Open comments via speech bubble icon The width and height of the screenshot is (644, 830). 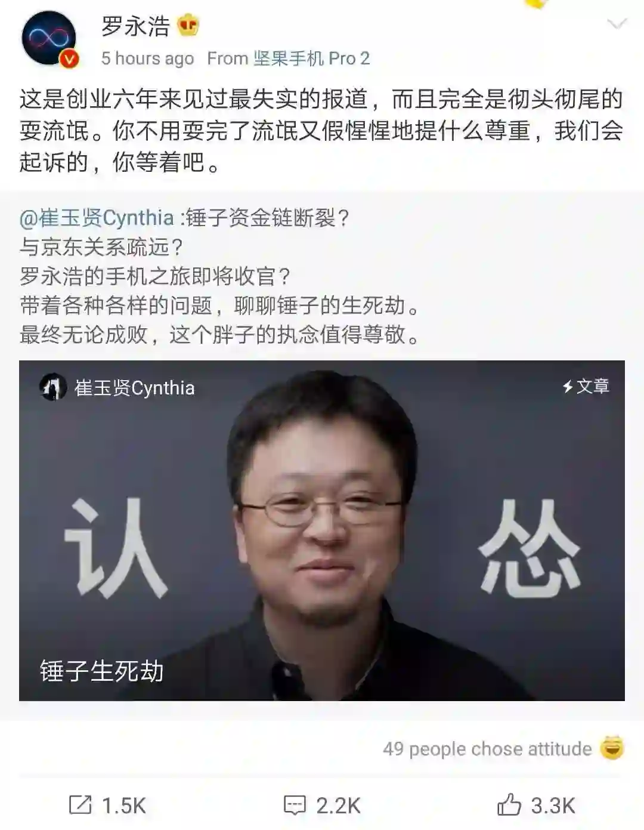295,804
